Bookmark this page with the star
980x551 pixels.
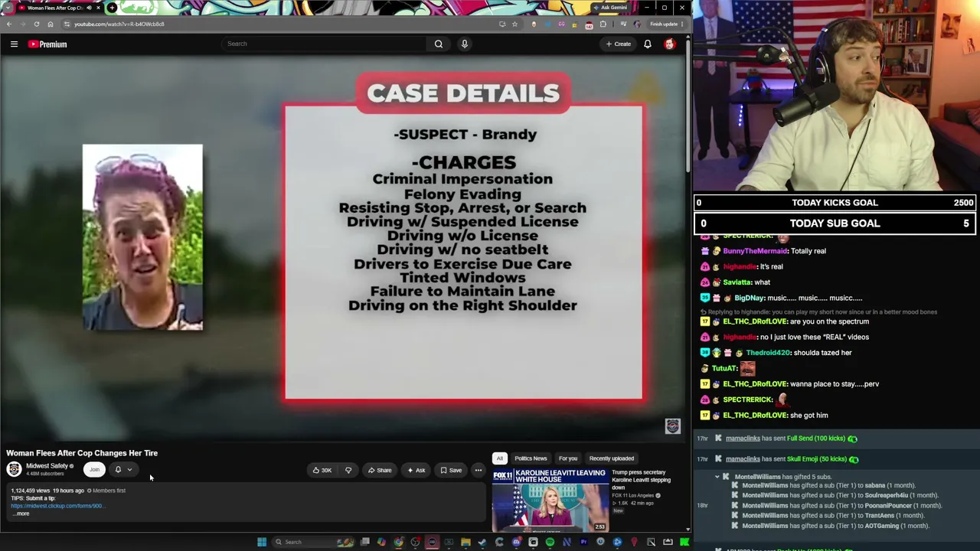pos(514,24)
